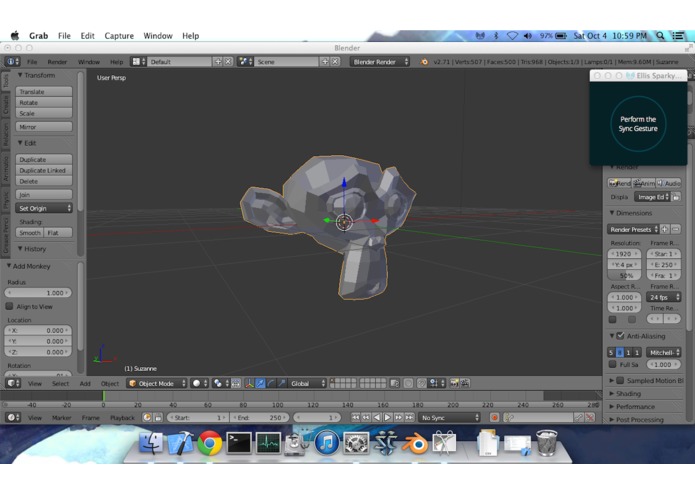Screen dimensions: 695x494
Task: Toggle the Anti-Aliasing checkbox
Action: pos(621,336)
